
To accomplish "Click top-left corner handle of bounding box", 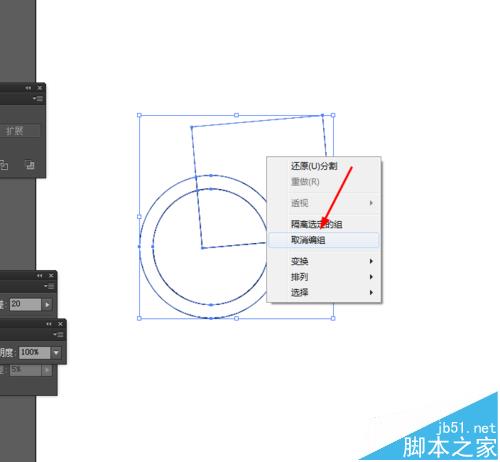I will click(x=139, y=115).
